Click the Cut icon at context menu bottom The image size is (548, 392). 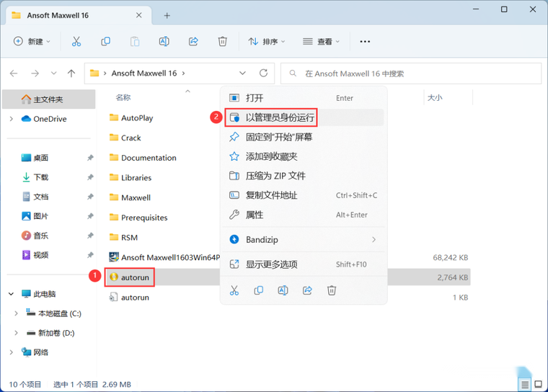234,290
